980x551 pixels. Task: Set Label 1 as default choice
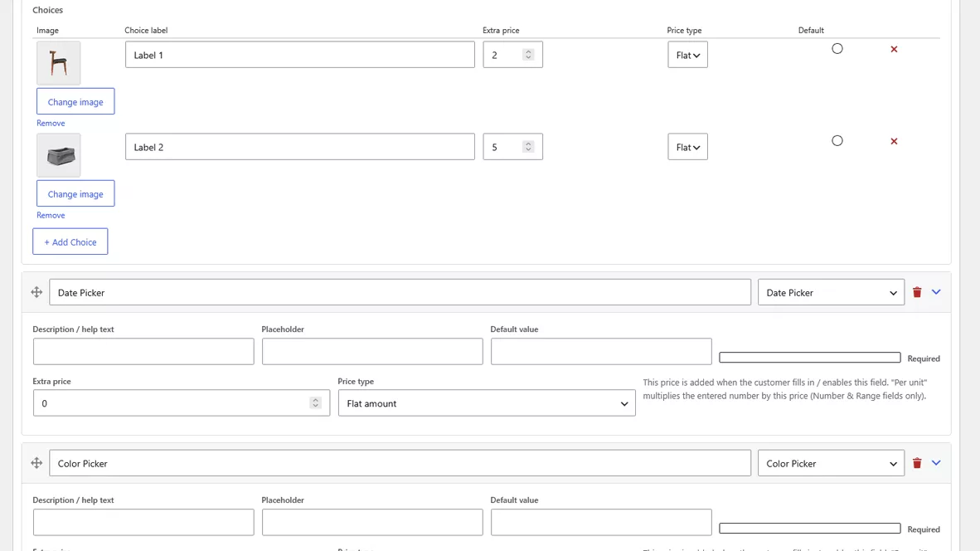click(x=837, y=49)
